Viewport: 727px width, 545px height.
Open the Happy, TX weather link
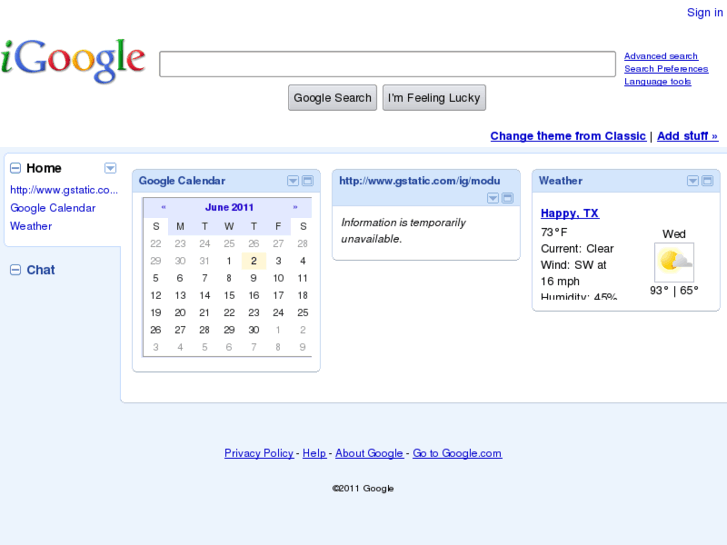570,213
